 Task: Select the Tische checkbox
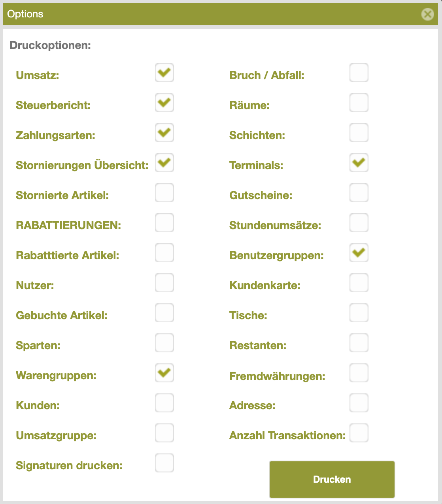[359, 313]
